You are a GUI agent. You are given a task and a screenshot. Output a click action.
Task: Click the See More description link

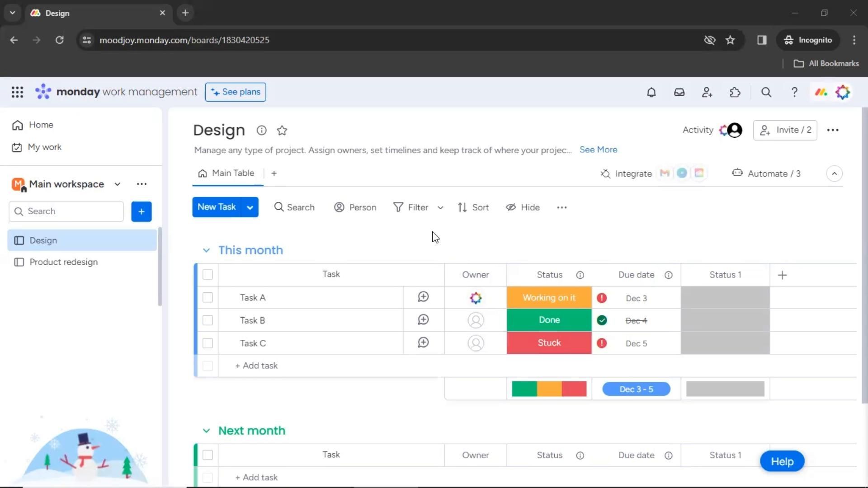(598, 150)
